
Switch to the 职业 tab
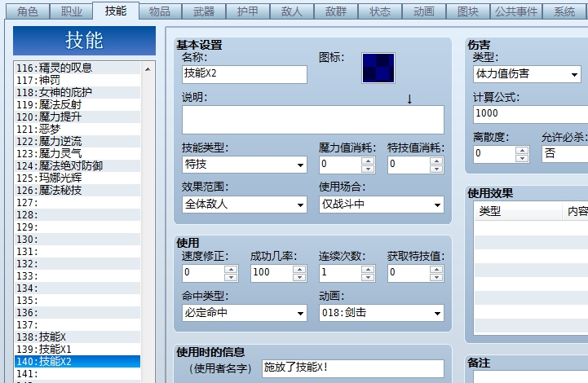(72, 11)
